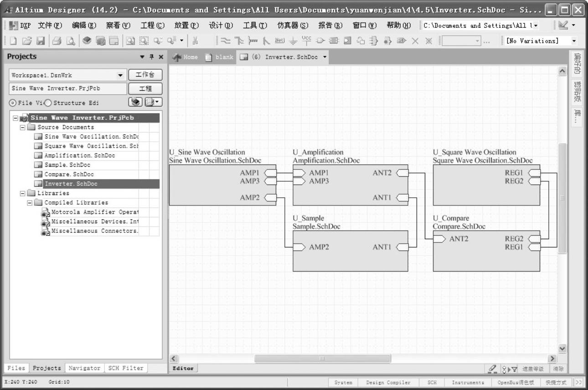The image size is (588, 390).
Task: Click the Save diskette icon
Action: tap(41, 41)
